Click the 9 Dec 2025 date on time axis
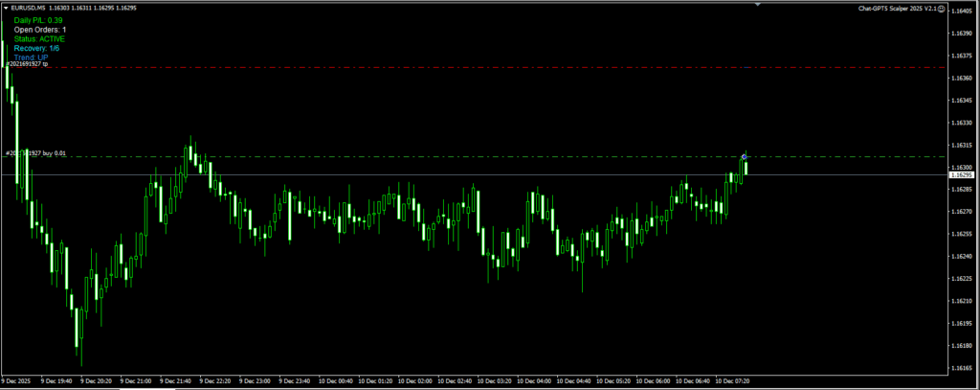The width and height of the screenshot is (980, 390). 19,380
